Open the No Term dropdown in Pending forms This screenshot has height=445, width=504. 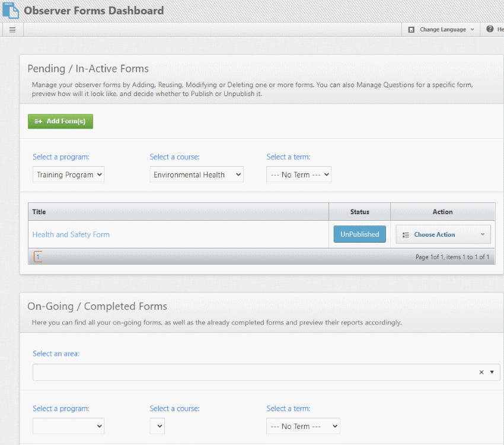coord(298,174)
